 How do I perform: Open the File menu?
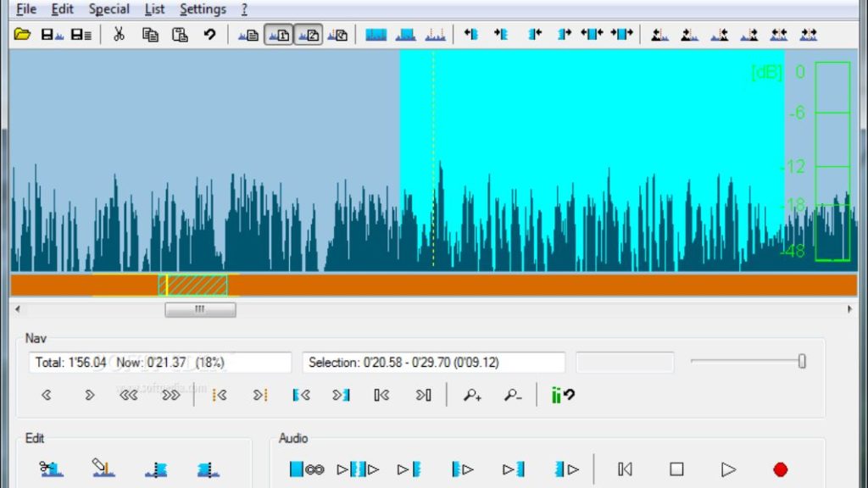(26, 9)
